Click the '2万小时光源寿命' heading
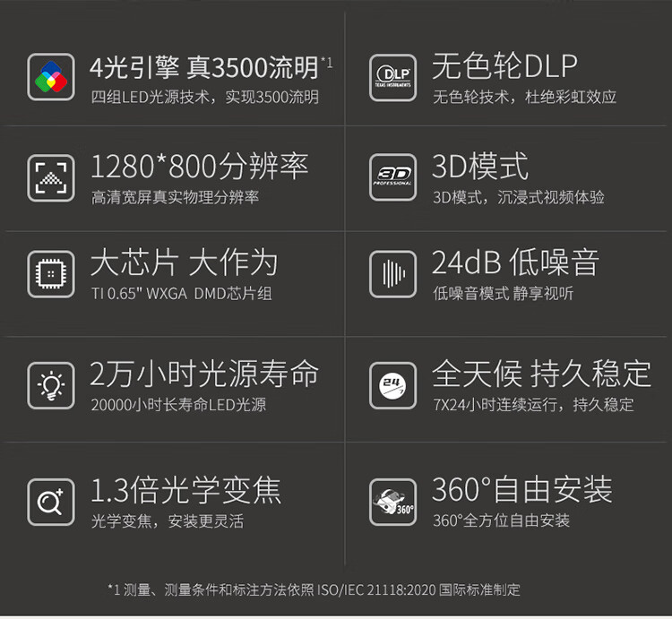 click(204, 374)
